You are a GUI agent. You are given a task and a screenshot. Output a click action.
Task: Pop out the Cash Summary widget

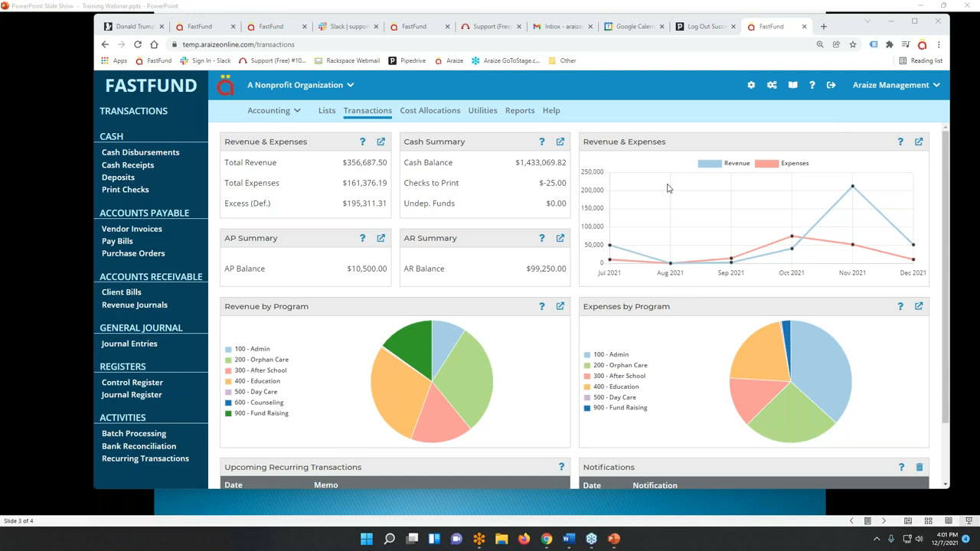[560, 142]
